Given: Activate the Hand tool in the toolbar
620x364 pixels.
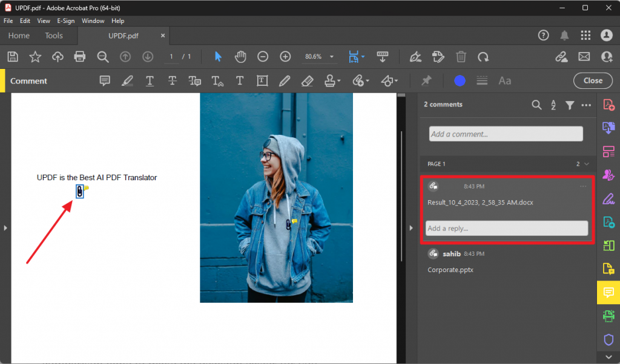Looking at the screenshot, I should tap(240, 56).
